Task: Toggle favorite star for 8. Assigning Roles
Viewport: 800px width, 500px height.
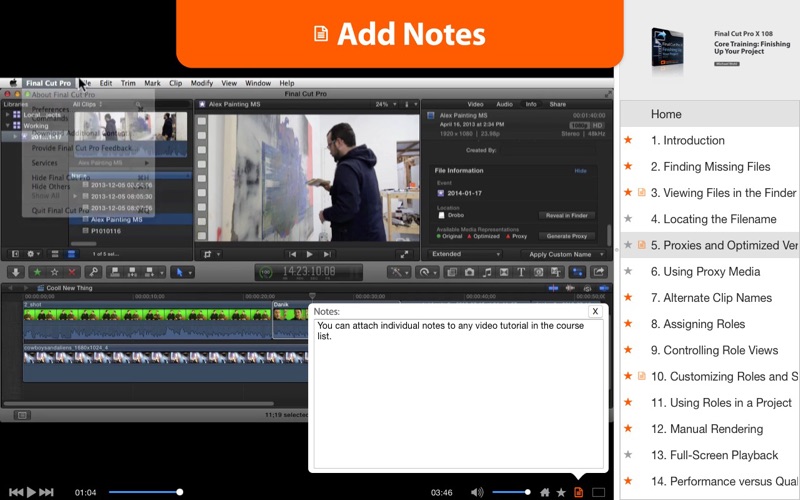Action: [628, 323]
